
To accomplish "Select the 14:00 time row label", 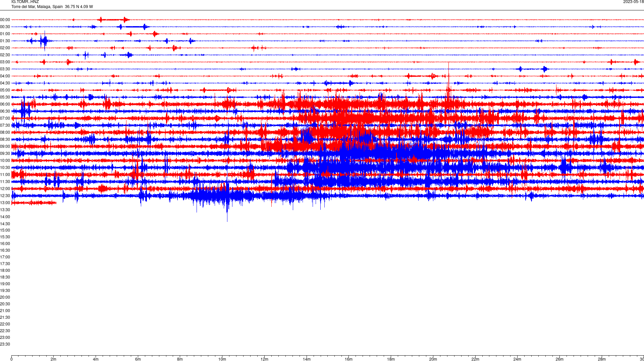I will [x=5, y=217].
